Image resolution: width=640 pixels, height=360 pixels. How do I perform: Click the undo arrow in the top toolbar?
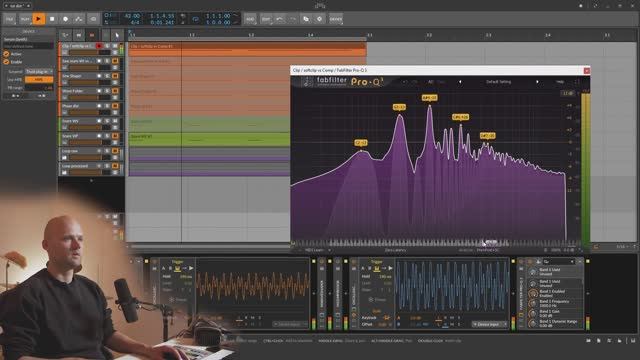click(x=280, y=19)
